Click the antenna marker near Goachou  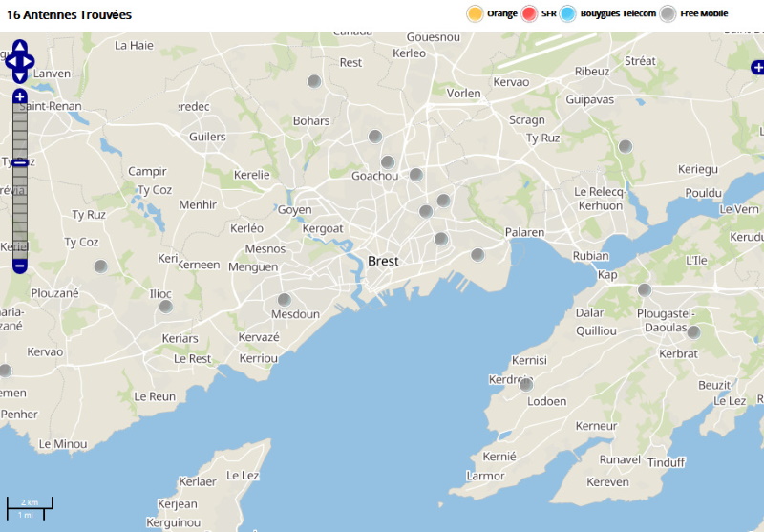(388, 162)
